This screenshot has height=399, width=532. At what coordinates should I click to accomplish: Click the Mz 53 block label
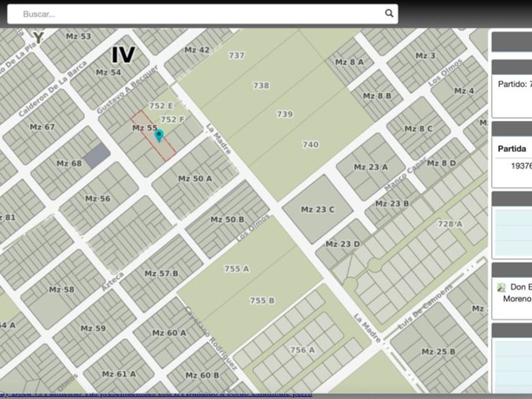(79, 36)
